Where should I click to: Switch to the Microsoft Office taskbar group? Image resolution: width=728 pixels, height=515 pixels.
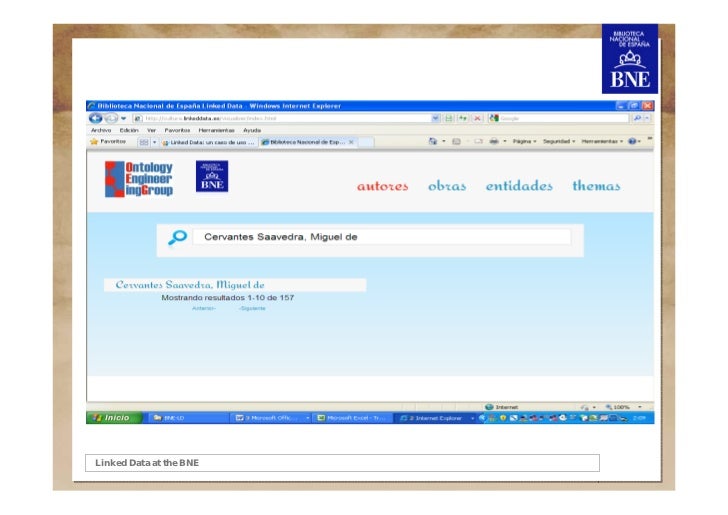pyautogui.click(x=272, y=418)
